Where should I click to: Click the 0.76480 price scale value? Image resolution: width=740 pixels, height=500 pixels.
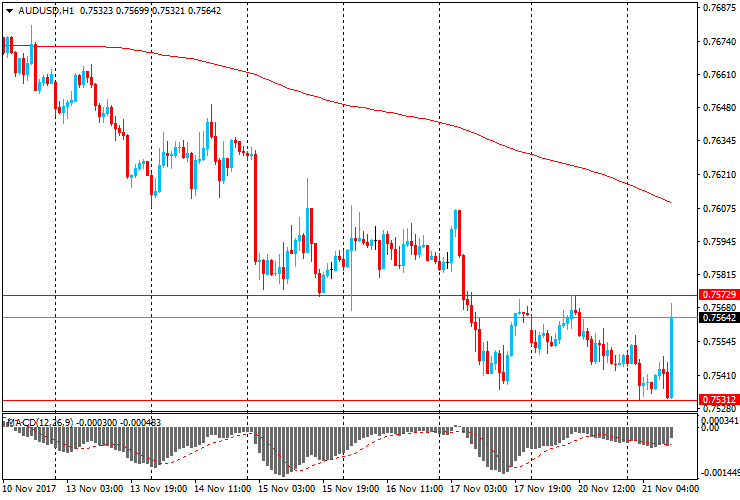[719, 108]
